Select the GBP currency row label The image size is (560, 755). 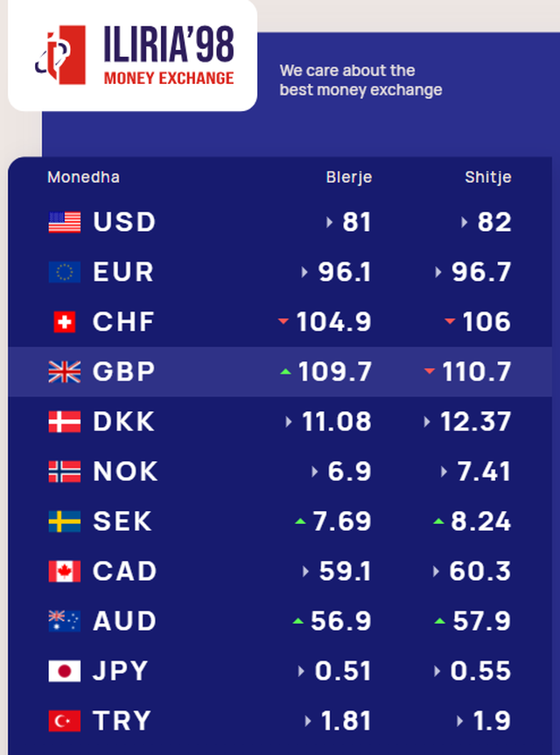pyautogui.click(x=123, y=372)
